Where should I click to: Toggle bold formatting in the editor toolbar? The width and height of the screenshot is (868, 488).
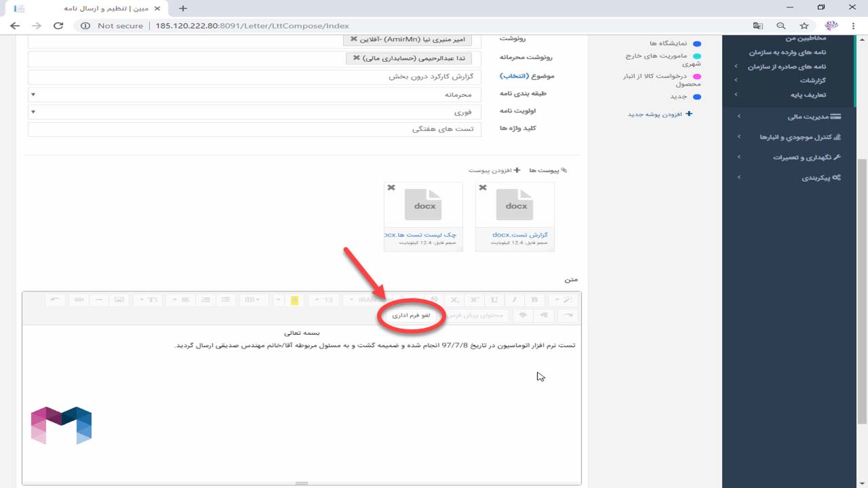point(534,300)
